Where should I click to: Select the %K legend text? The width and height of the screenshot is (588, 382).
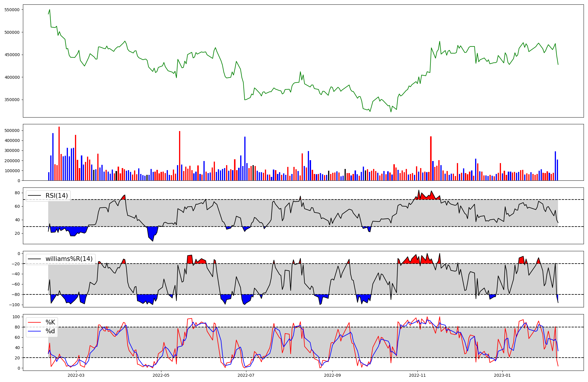(x=50, y=322)
